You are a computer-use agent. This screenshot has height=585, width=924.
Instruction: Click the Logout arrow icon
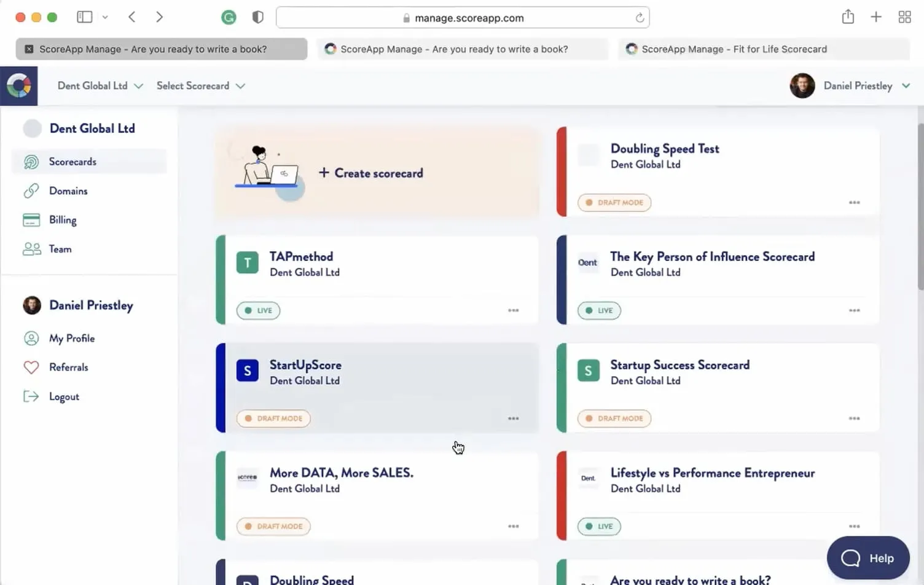pos(31,396)
